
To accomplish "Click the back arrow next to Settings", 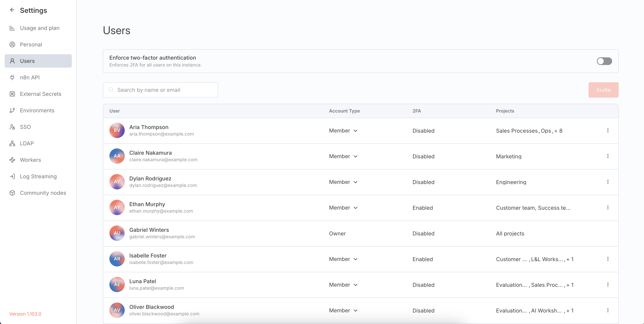I will [x=12, y=10].
